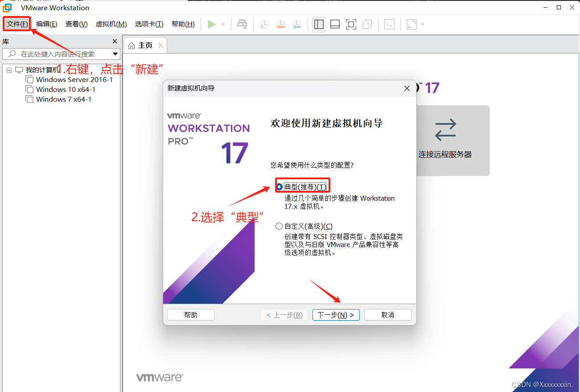
Task: Open the power options dropdown arrow
Action: coord(223,24)
